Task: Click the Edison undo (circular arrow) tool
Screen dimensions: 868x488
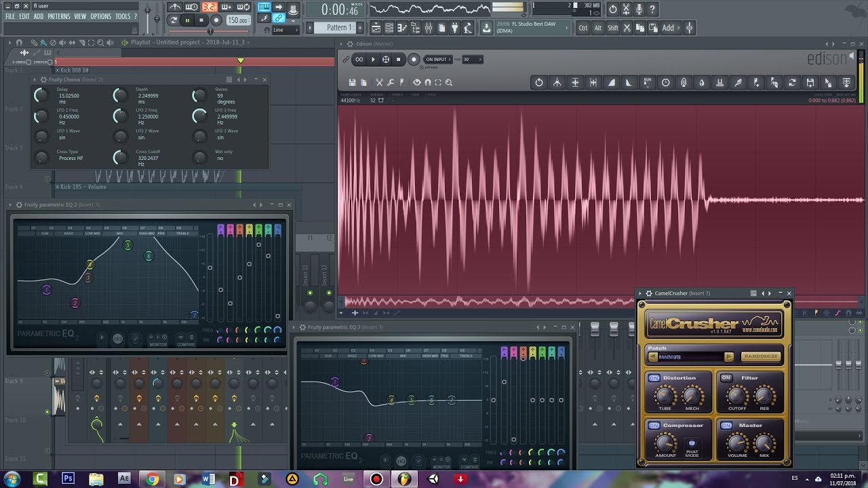Action: [x=539, y=83]
